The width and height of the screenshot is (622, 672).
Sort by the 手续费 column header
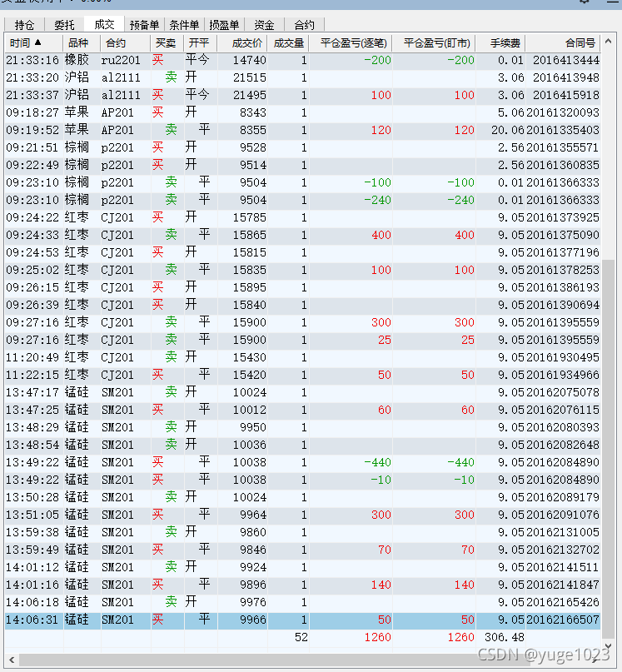(x=500, y=42)
